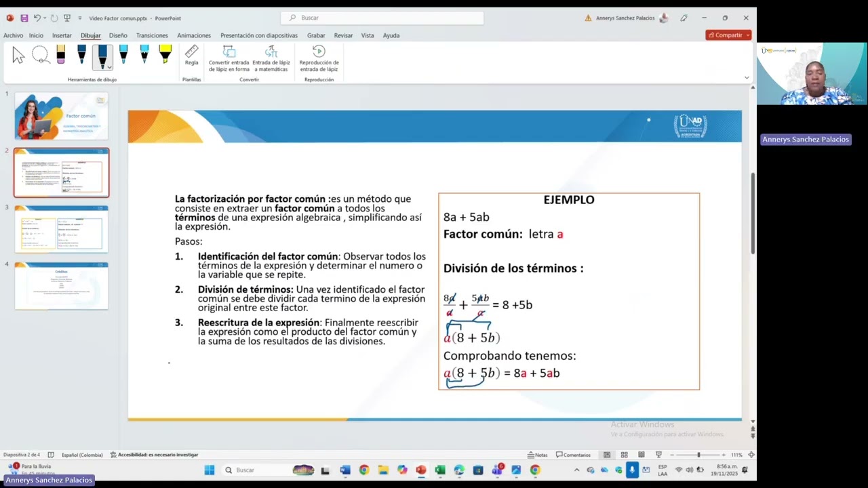868x488 pixels.
Task: Open Presentación con diapositivas tab
Action: [x=259, y=35]
